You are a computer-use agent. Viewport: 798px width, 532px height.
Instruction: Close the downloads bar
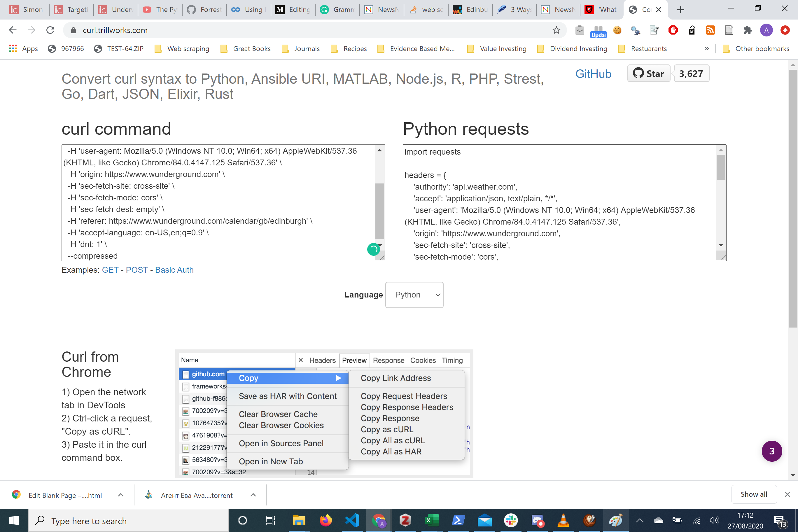pos(787,495)
